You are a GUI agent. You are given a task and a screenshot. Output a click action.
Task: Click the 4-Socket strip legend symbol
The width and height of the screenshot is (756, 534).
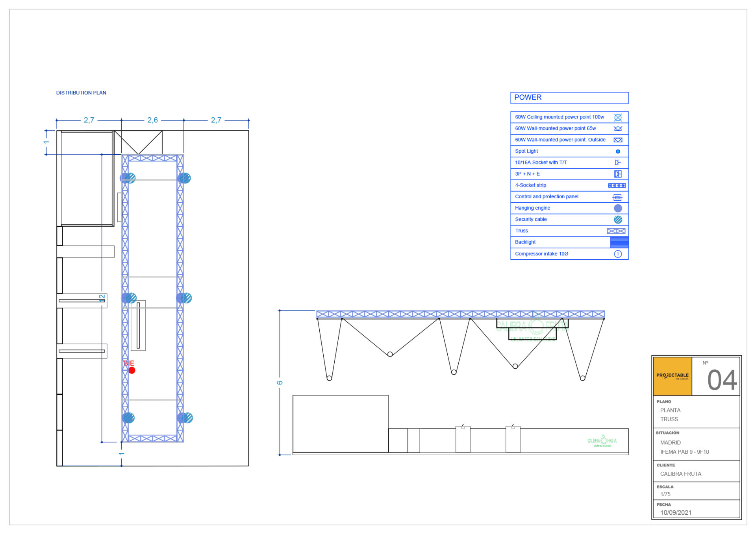(x=616, y=185)
